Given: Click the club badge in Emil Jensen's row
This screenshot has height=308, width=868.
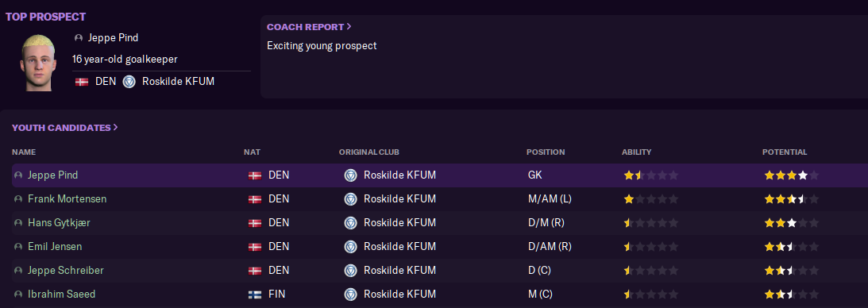Looking at the screenshot, I should 350,247.
